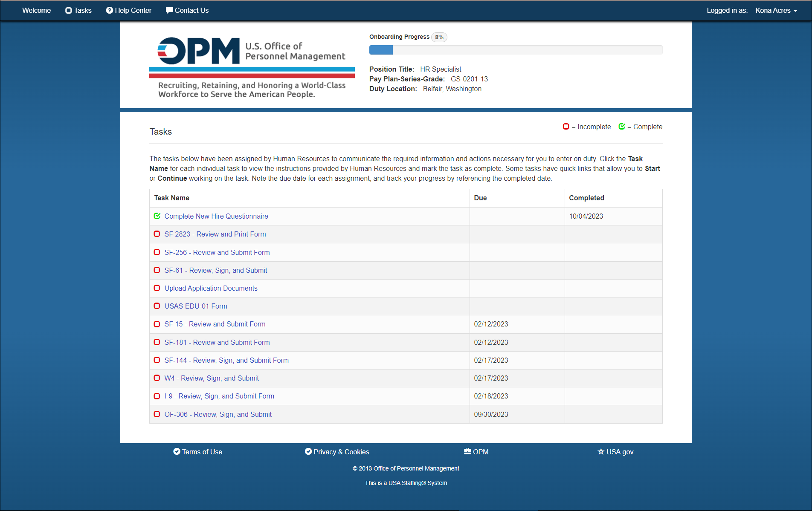Open the Contact Us menu item
812x511 pixels.
(x=187, y=10)
